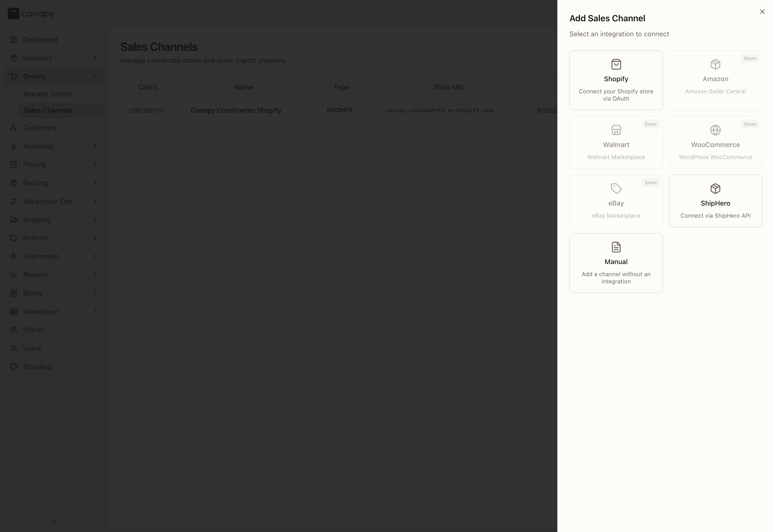
Task: Click the Canopy logo icon
Action: [13, 14]
